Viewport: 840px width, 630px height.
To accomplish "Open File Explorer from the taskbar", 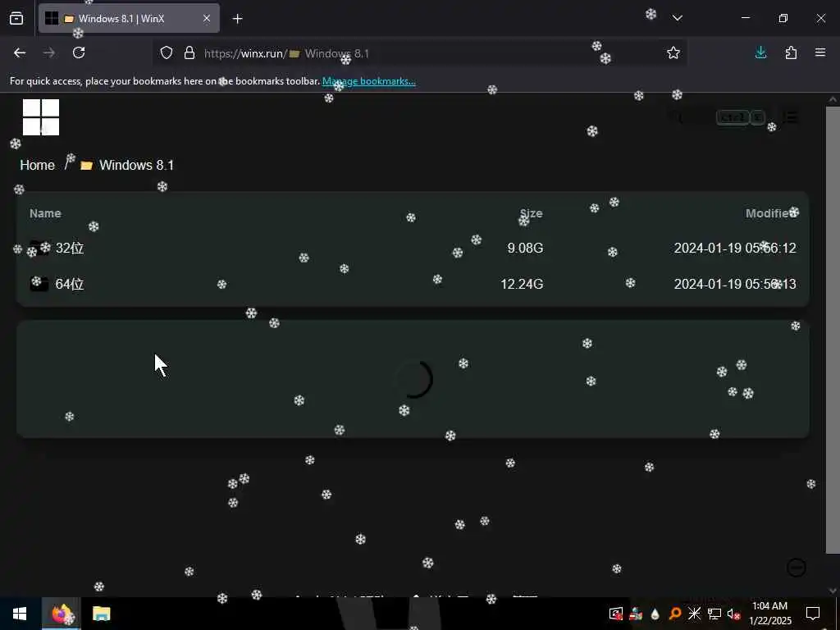I will 101,614.
